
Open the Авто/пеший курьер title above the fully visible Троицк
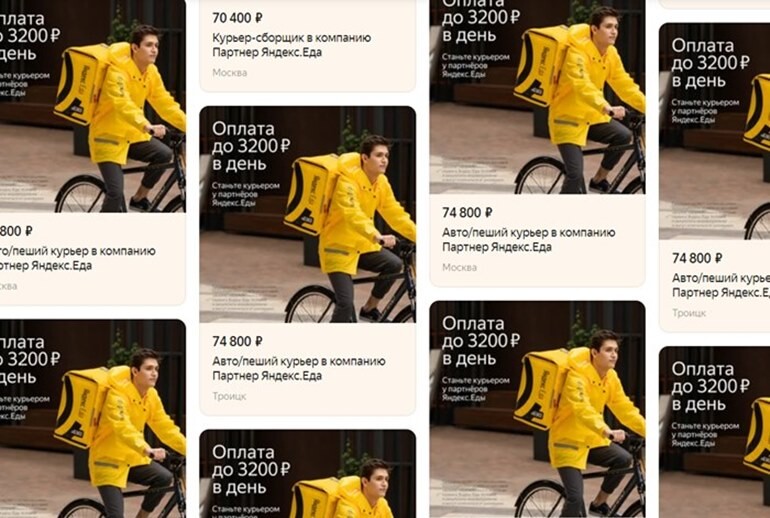point(299,368)
